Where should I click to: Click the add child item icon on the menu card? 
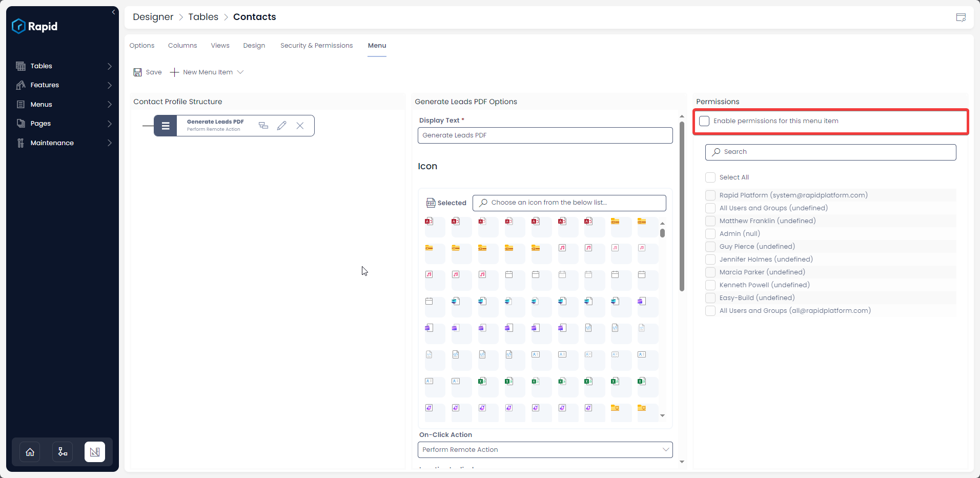tap(263, 125)
